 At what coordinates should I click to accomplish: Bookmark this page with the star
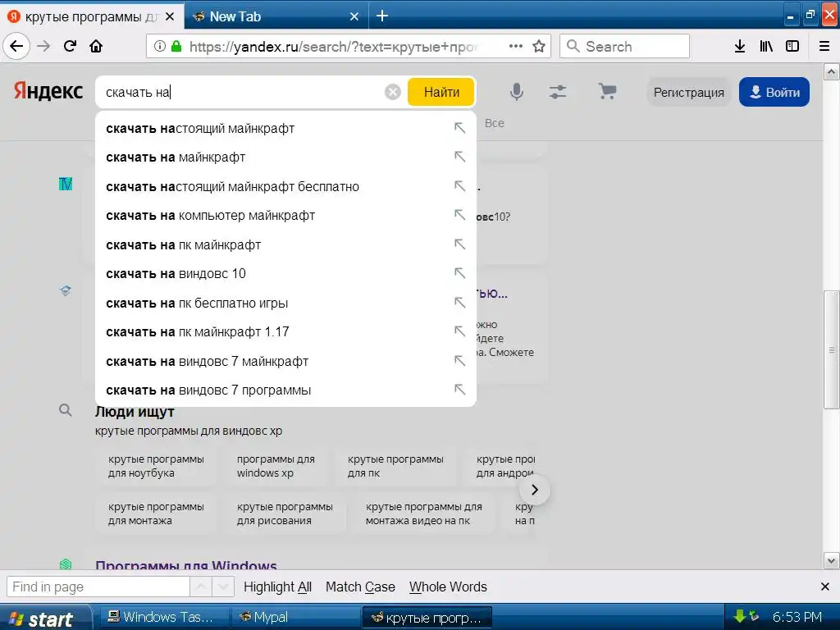(539, 46)
